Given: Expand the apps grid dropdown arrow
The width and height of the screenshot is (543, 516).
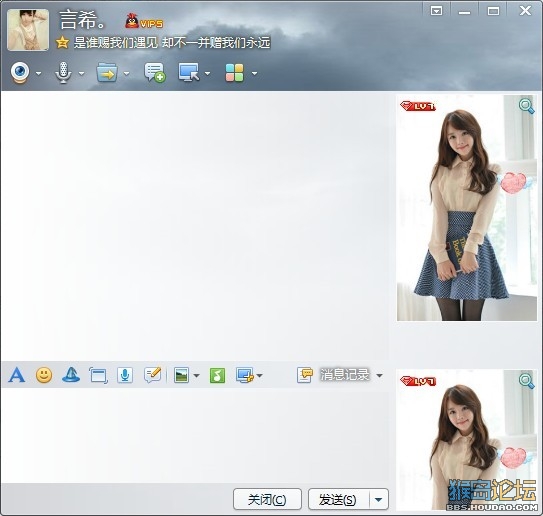Looking at the screenshot, I should click(255, 73).
